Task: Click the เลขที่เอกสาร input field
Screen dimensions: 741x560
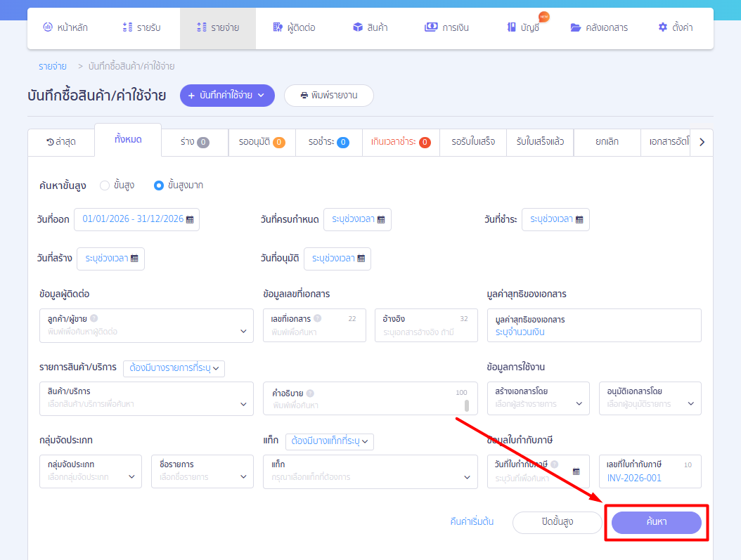Action: [314, 325]
